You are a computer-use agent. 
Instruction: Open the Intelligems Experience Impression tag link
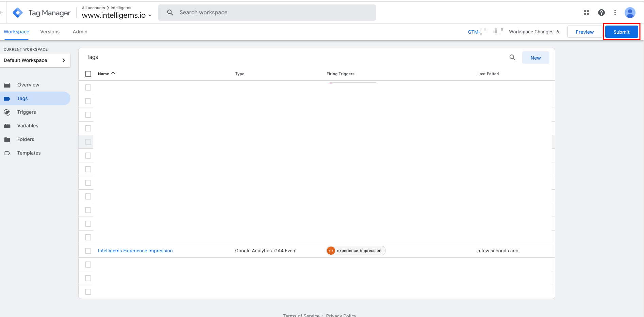[135, 251]
